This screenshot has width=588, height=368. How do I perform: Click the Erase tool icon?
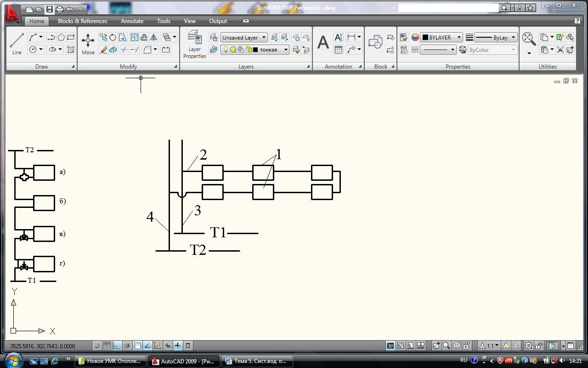point(103,50)
